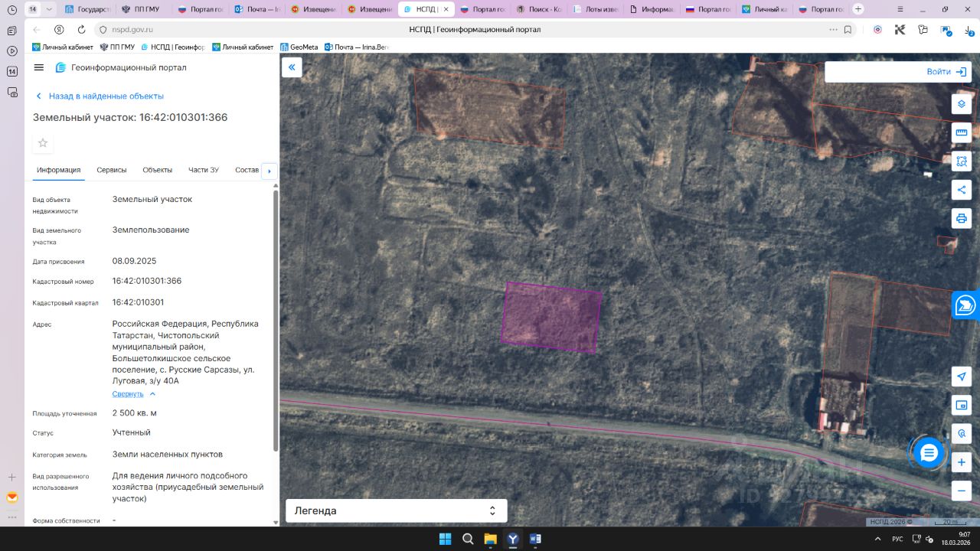This screenshot has height=551, width=980.
Task: Add the land plot to favorites
Action: click(43, 143)
